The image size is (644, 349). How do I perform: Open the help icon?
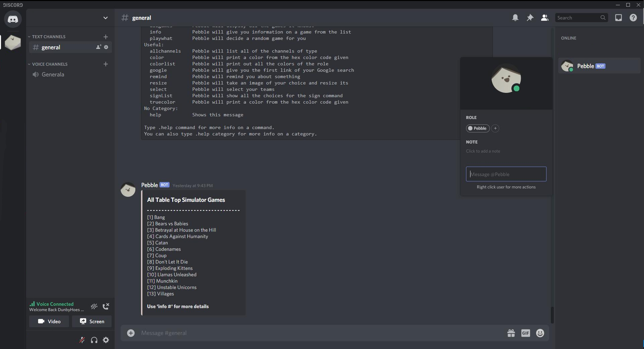633,18
